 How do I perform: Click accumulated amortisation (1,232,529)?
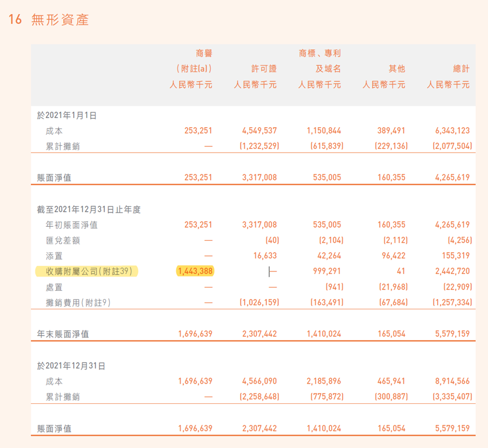(259, 146)
